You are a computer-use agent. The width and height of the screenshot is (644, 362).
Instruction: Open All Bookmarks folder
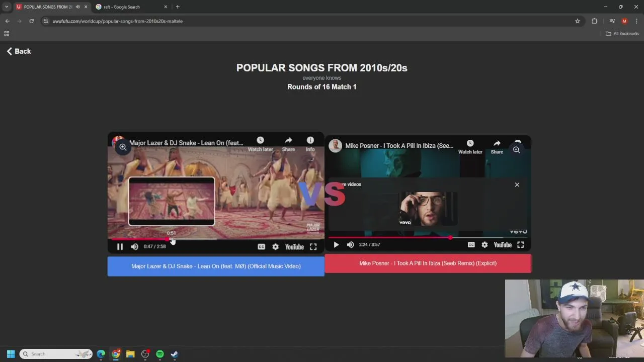tap(622, 34)
